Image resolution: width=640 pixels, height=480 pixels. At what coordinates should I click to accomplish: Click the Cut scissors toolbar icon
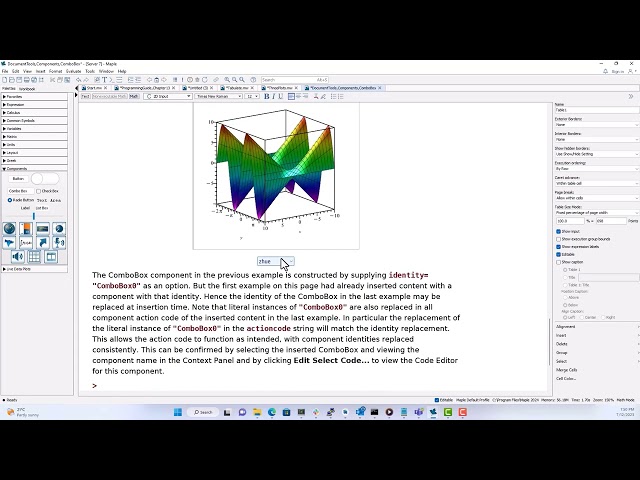[53, 80]
